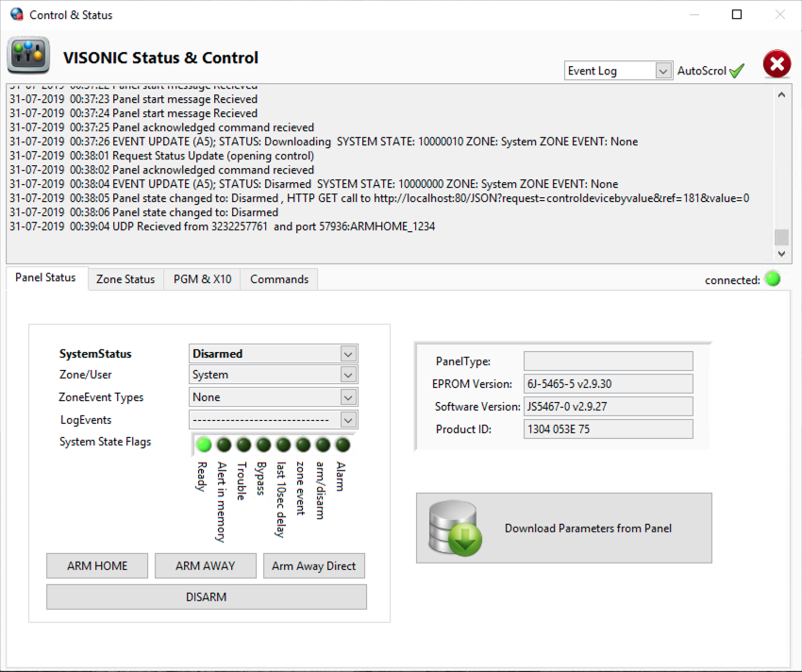Click the event log scrollbar up arrow
Screen dimensions: 802x672
click(781, 94)
